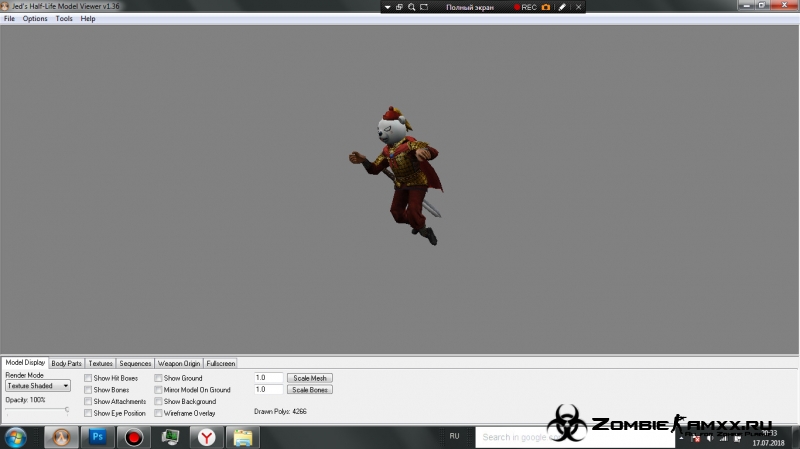The width and height of the screenshot is (800, 449).
Task: Open the Tools menu
Action: point(64,18)
